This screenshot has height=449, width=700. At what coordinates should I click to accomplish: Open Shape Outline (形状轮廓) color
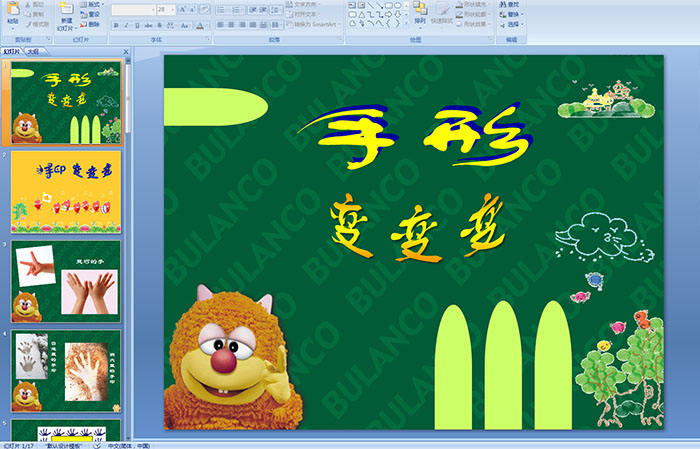[474, 14]
